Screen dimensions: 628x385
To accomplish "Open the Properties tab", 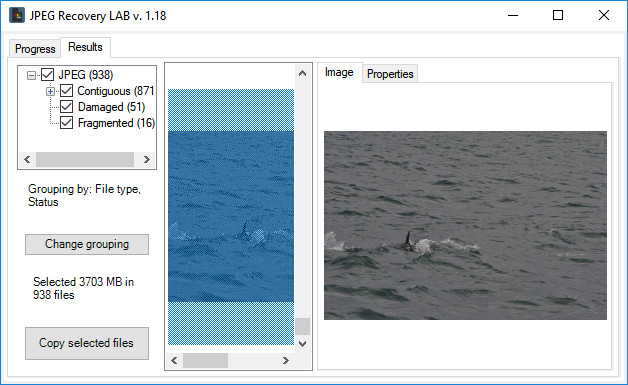I will tap(390, 74).
